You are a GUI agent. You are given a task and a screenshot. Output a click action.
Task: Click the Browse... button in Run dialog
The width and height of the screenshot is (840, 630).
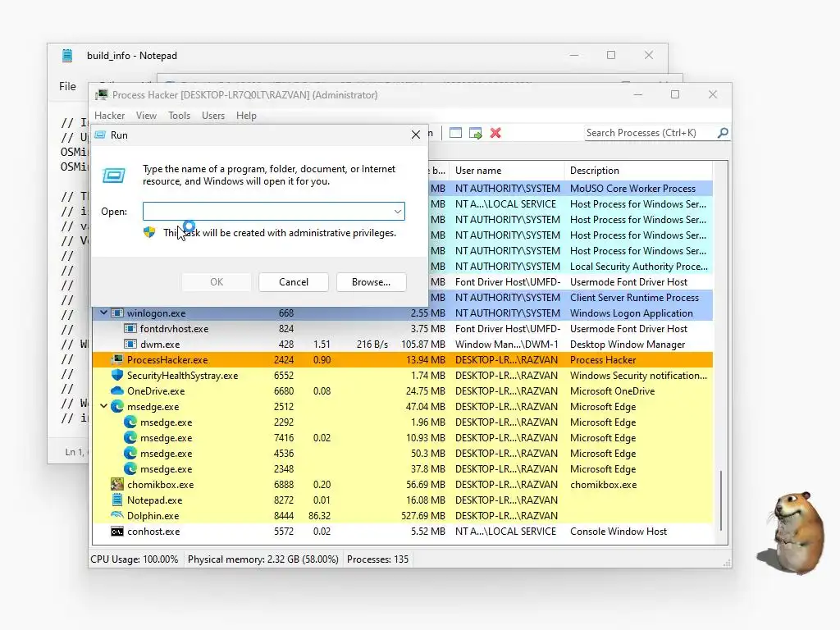coord(372,282)
